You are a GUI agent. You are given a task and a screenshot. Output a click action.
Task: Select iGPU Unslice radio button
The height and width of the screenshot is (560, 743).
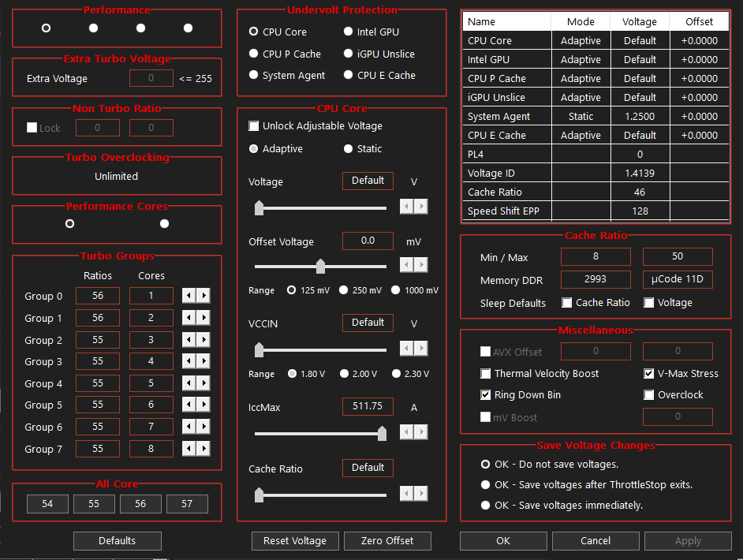pyautogui.click(x=349, y=54)
